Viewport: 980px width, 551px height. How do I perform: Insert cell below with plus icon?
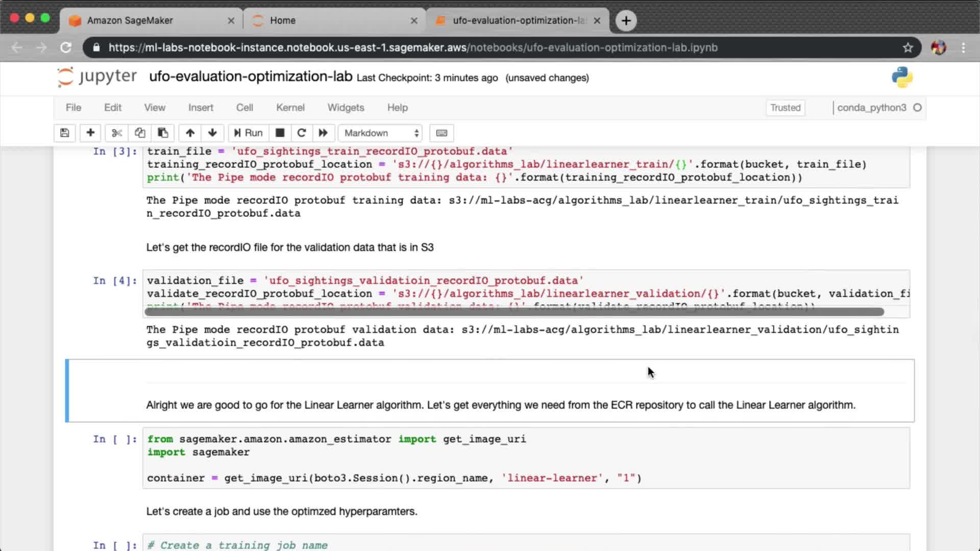tap(90, 133)
